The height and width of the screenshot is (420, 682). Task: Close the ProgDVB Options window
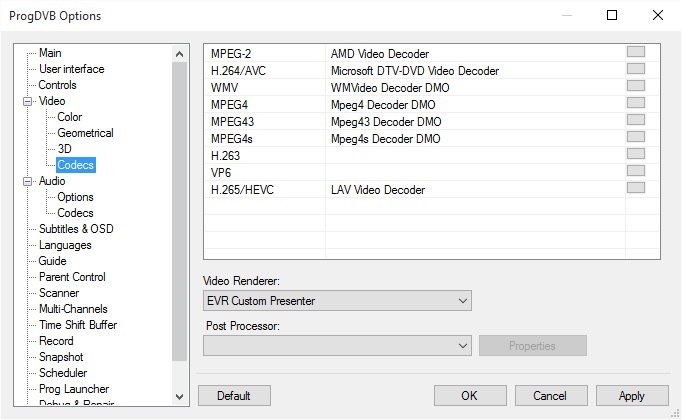click(658, 15)
